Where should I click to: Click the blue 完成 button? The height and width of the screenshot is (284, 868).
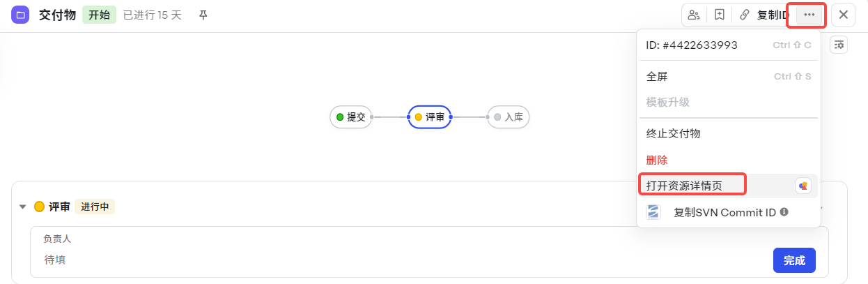point(794,260)
